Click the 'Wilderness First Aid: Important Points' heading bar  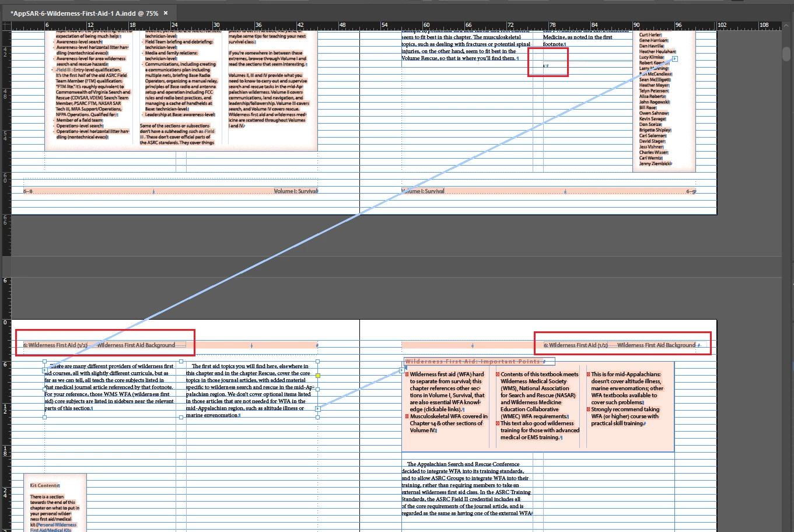(x=473, y=362)
